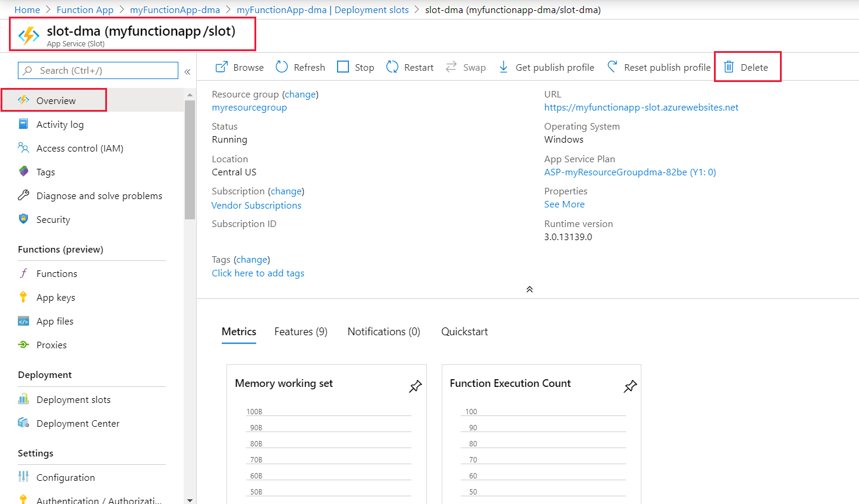859x504 pixels.
Task: Select Click here to add tags
Action: [x=258, y=273]
